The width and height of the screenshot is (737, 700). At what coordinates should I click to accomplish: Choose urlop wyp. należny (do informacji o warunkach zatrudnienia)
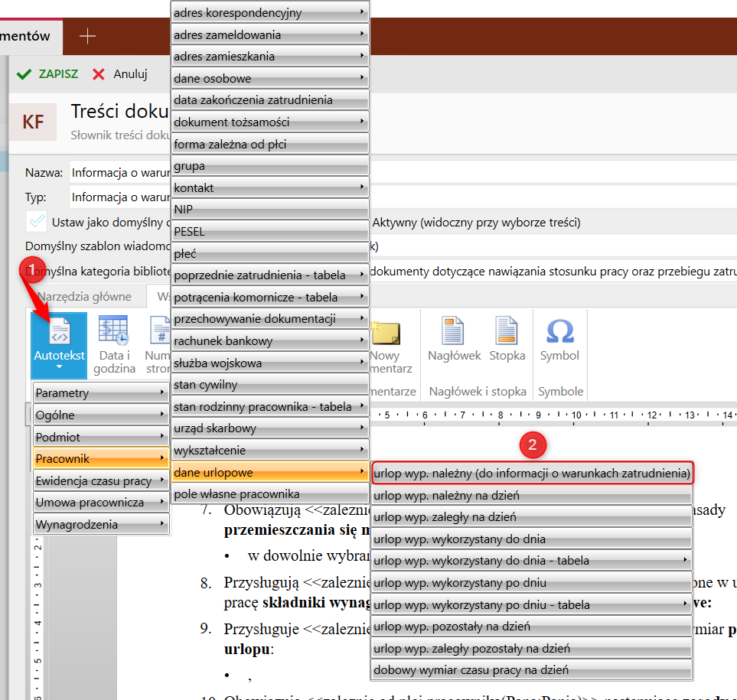tap(532, 473)
